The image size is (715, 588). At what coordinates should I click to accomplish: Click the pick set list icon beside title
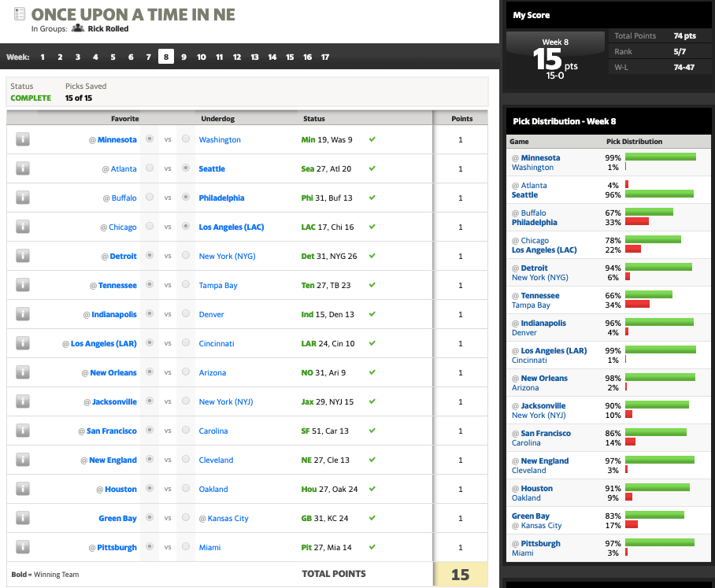(20, 13)
